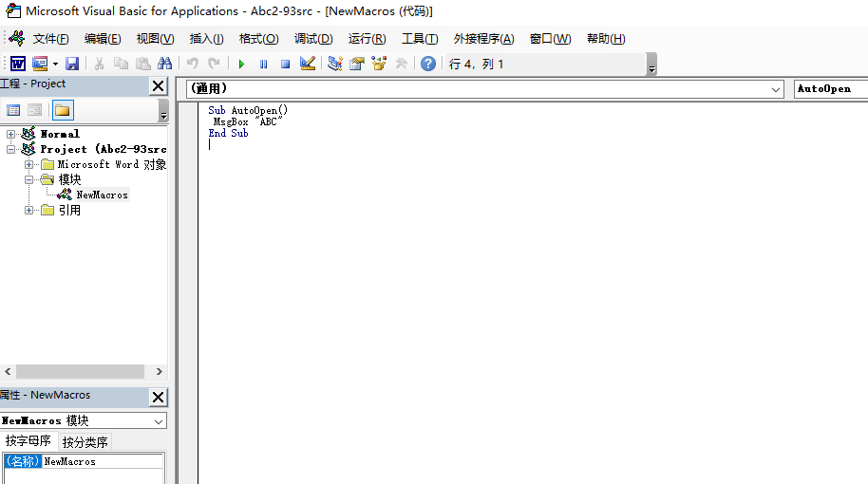Collapse the 模块 folder node
868x484 pixels.
pyautogui.click(x=29, y=179)
